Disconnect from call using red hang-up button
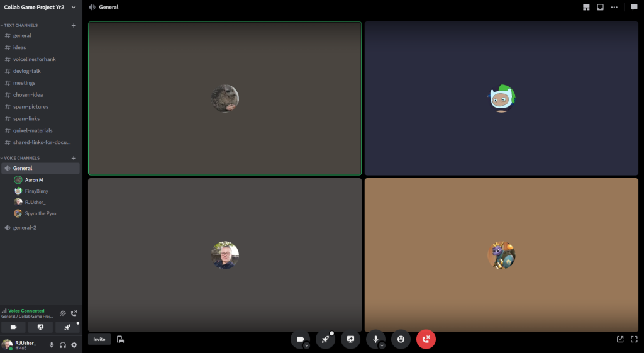The height and width of the screenshot is (353, 644). point(426,339)
